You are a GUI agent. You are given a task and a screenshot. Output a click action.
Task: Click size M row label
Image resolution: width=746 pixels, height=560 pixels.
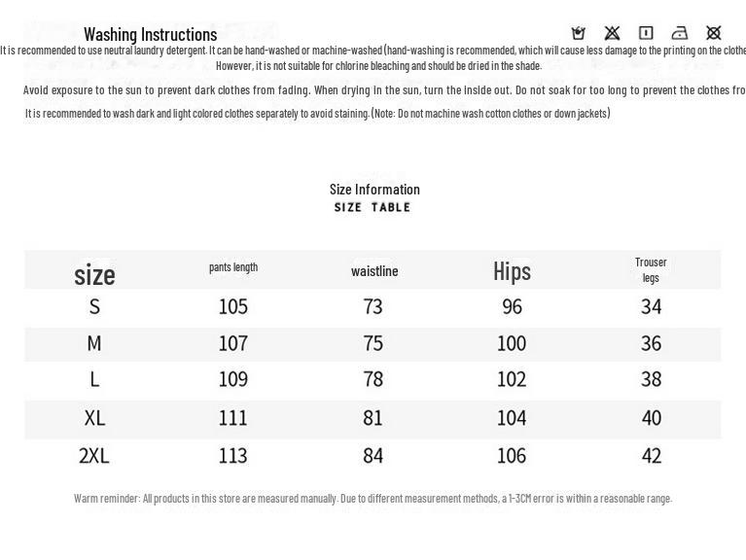[x=94, y=343]
